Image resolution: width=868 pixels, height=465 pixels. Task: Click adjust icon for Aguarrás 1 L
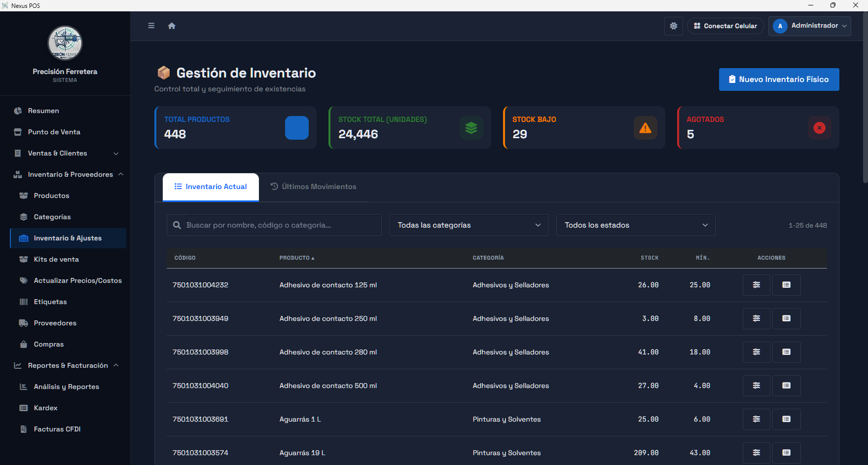(757, 419)
